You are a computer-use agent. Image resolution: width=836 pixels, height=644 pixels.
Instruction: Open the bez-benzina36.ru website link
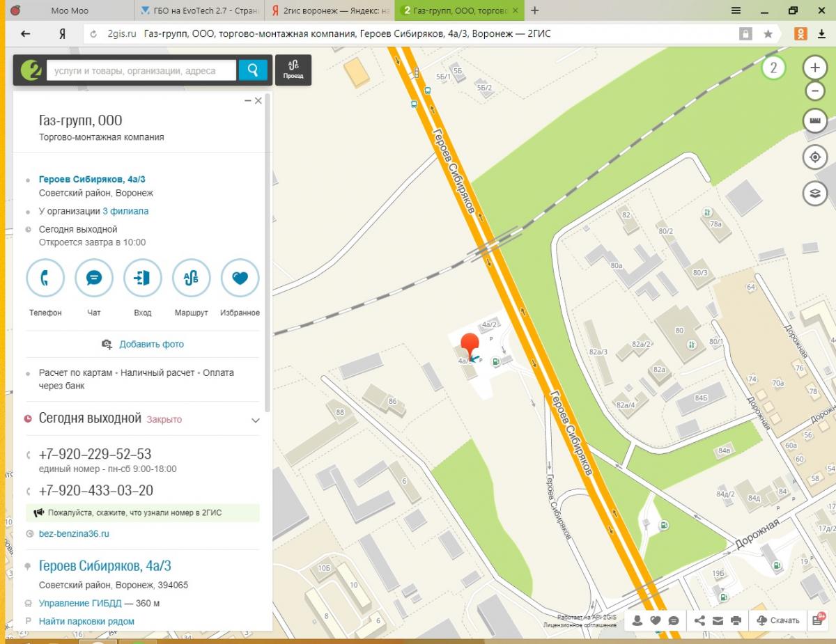[74, 533]
